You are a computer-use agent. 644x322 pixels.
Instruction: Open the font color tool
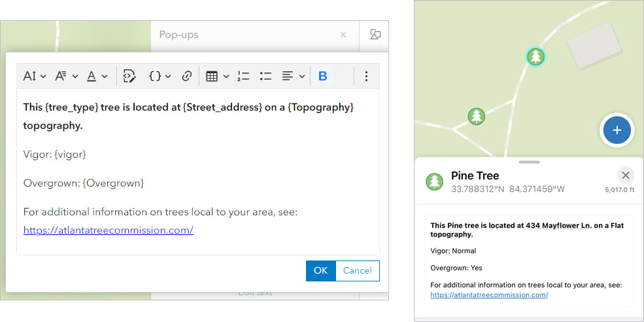pyautogui.click(x=92, y=76)
